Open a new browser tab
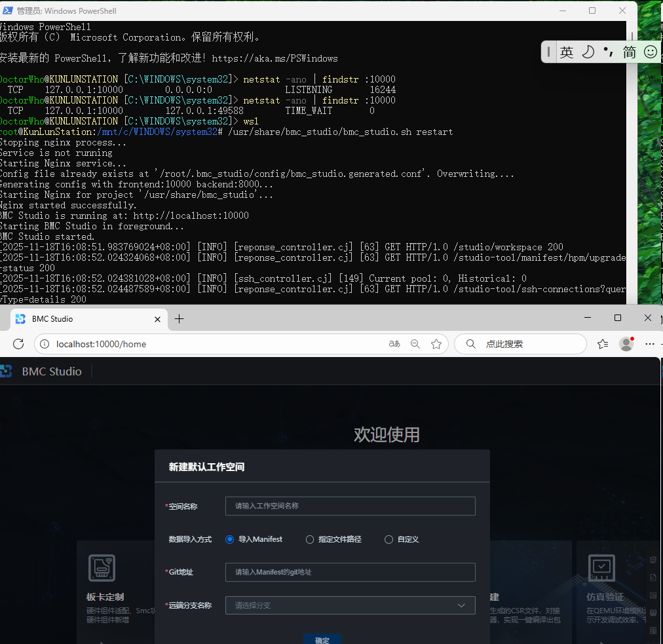Screen dimensions: 663x644 [179, 319]
